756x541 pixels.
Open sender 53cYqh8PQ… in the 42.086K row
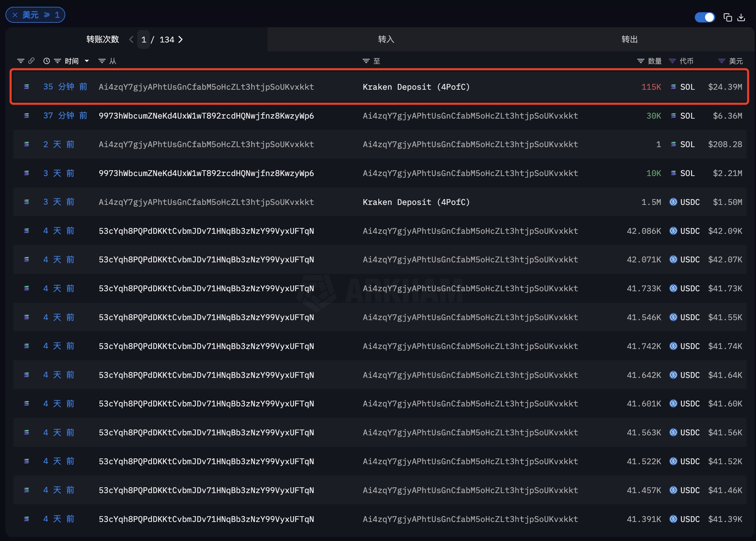[x=206, y=231]
